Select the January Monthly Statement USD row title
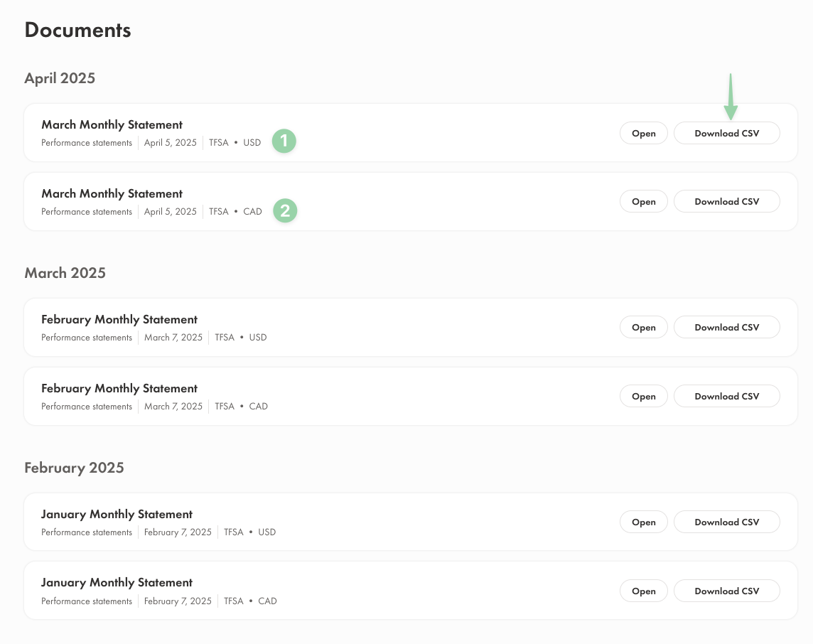This screenshot has height=644, width=813. point(117,515)
